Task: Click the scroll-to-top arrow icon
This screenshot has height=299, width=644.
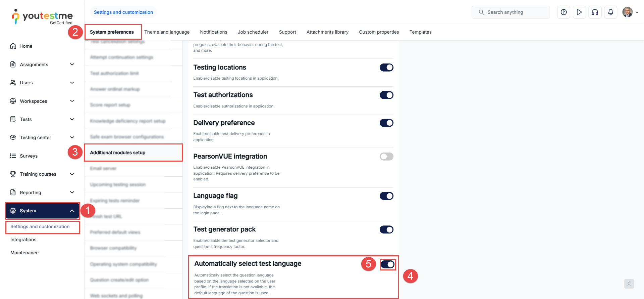Action: (629, 284)
